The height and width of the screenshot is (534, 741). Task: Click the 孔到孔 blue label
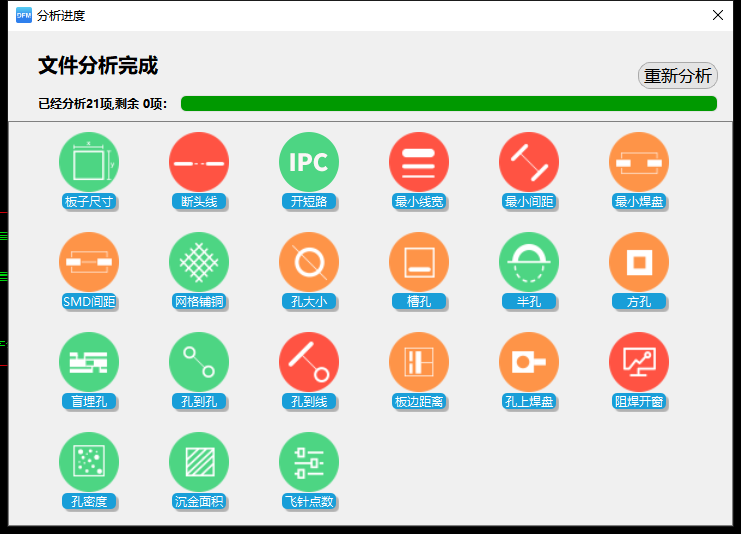coord(199,401)
